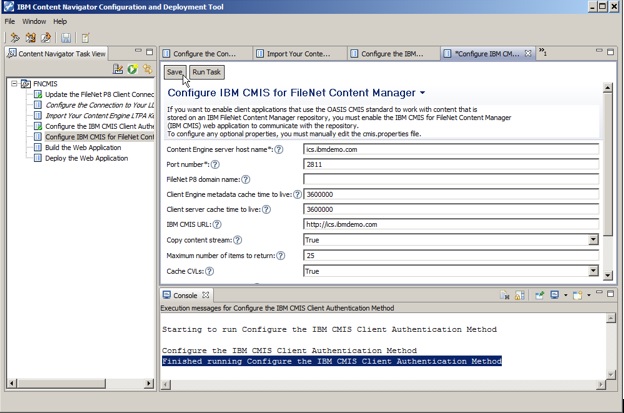Click the edit profile icon in Task View

(x=118, y=69)
